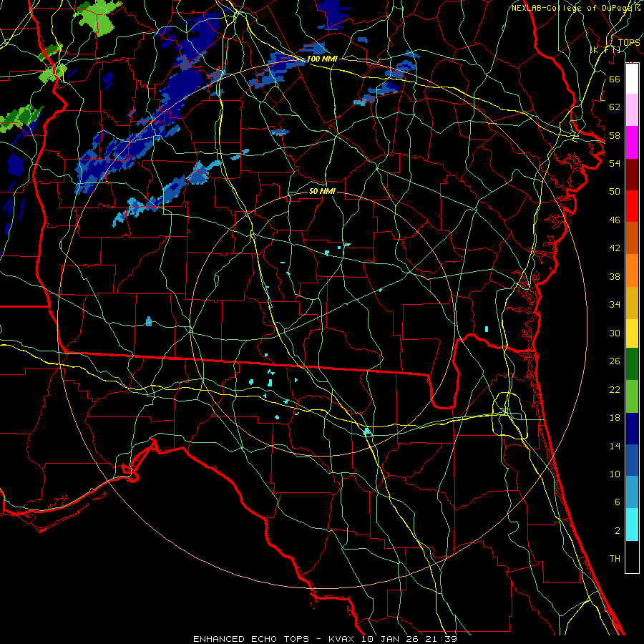Click the legend value "6"
644x644 pixels.
(617, 502)
